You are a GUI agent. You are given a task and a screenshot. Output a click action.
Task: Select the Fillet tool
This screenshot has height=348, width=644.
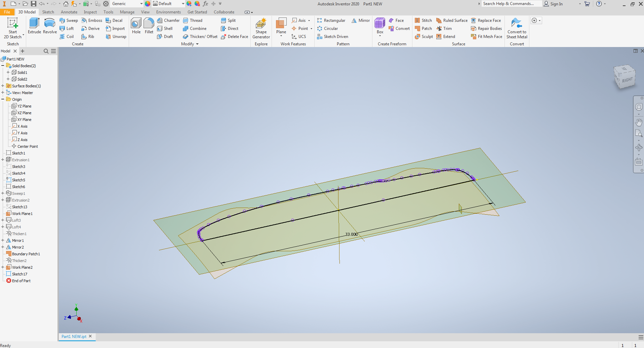click(149, 27)
